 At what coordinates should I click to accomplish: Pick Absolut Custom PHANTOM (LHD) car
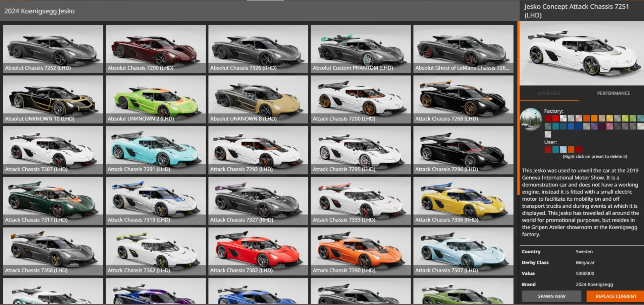tap(361, 49)
